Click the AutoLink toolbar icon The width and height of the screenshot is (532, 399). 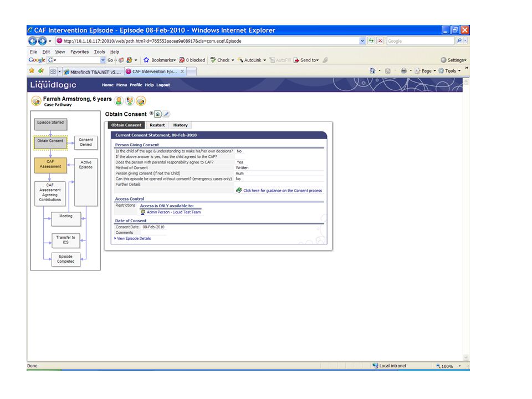(x=241, y=60)
